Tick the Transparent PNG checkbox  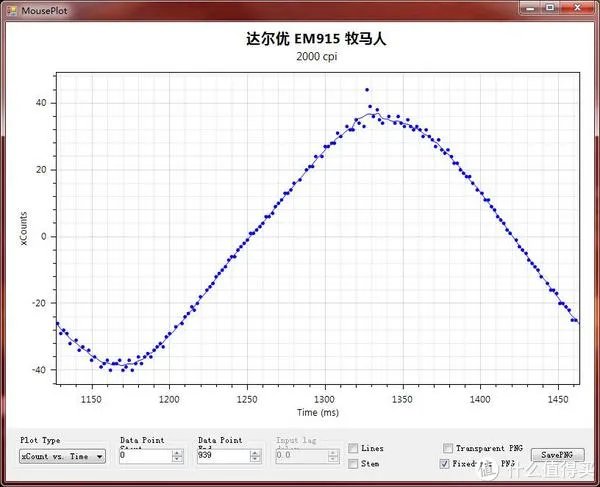click(447, 448)
